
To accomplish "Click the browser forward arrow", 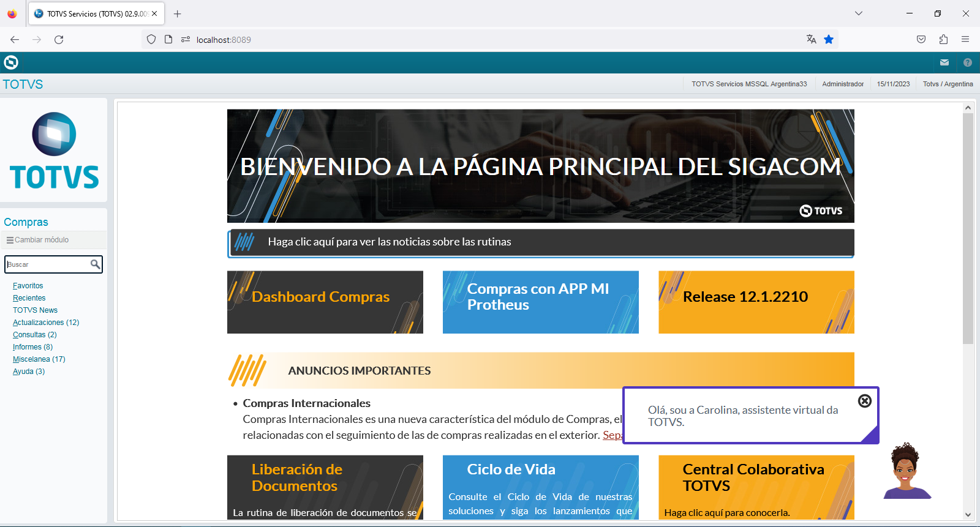I will click(37, 39).
